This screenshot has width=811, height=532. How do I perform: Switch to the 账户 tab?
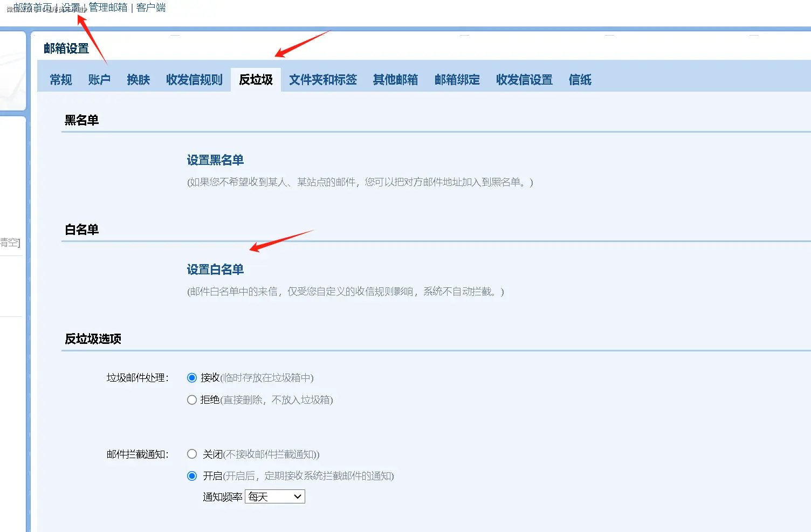coord(99,80)
